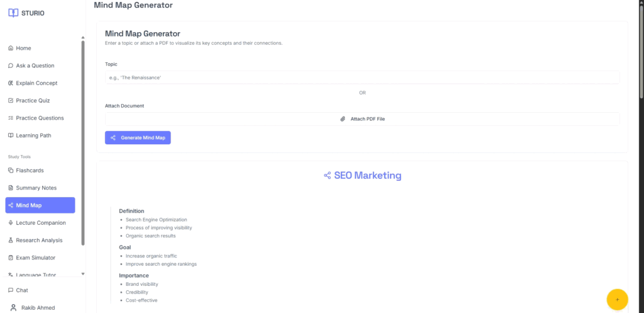Navigate to Learning Path
Screen dimensions: 644x313
pos(40,135)
